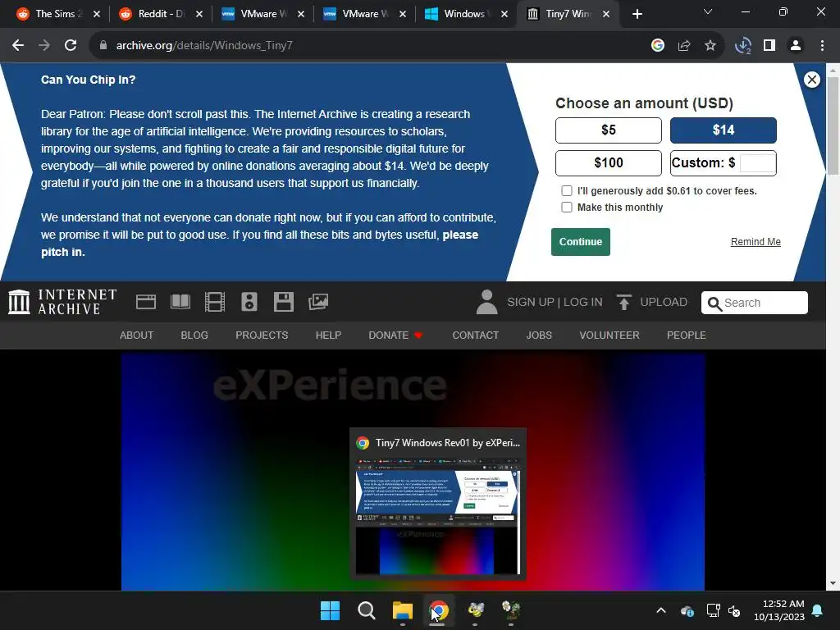The image size is (840, 630).
Task: Click the upload arrow icon
Action: pyautogui.click(x=623, y=302)
